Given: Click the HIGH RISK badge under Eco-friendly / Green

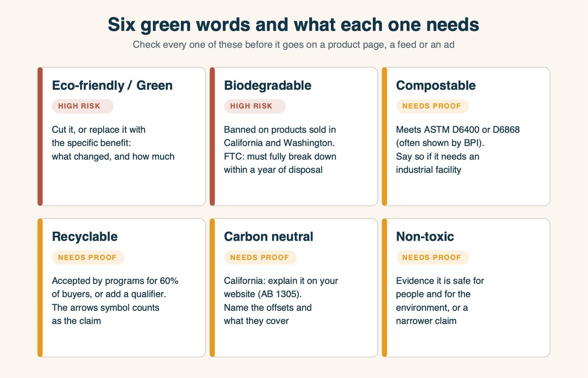Looking at the screenshot, I should tap(83, 106).
